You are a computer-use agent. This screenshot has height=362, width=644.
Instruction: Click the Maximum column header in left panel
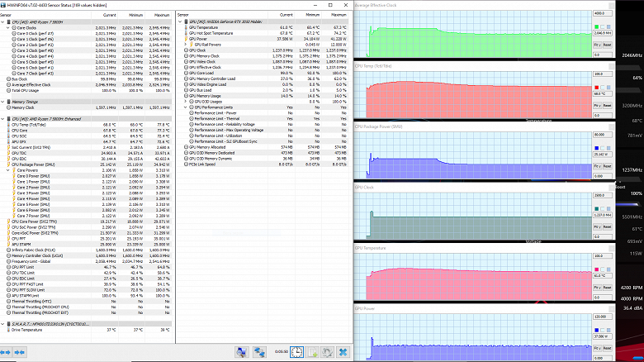pyautogui.click(x=162, y=15)
